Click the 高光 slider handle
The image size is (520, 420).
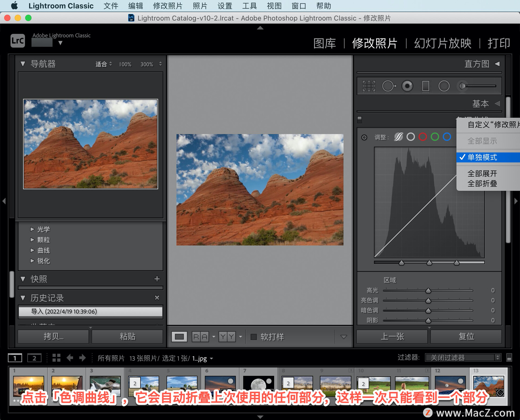428,291
